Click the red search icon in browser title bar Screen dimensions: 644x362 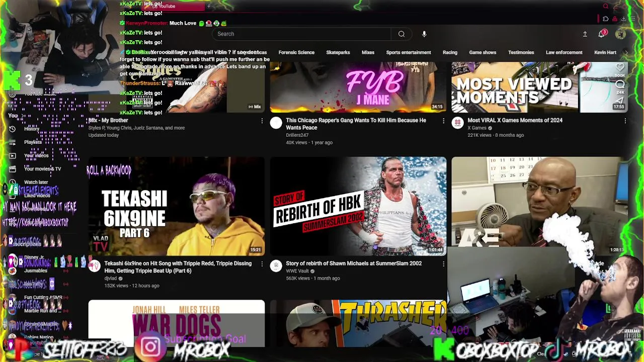pos(605,7)
